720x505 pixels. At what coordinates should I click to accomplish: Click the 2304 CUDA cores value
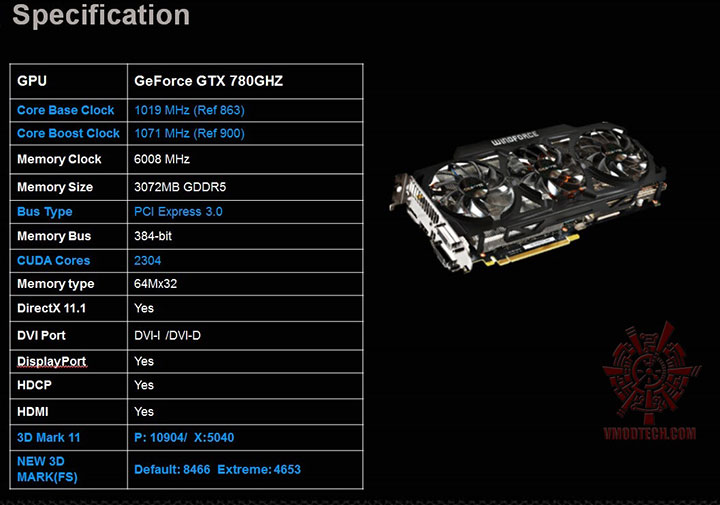[147, 261]
